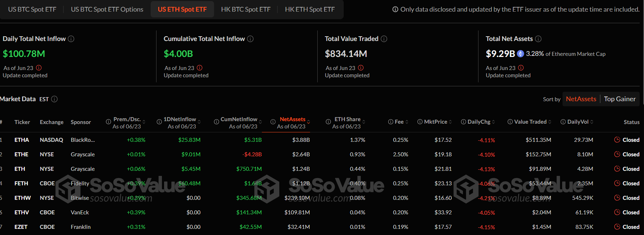This screenshot has height=235, width=644.
Task: Click the 2.50% fee cell in ETHE row
Action: click(401, 154)
